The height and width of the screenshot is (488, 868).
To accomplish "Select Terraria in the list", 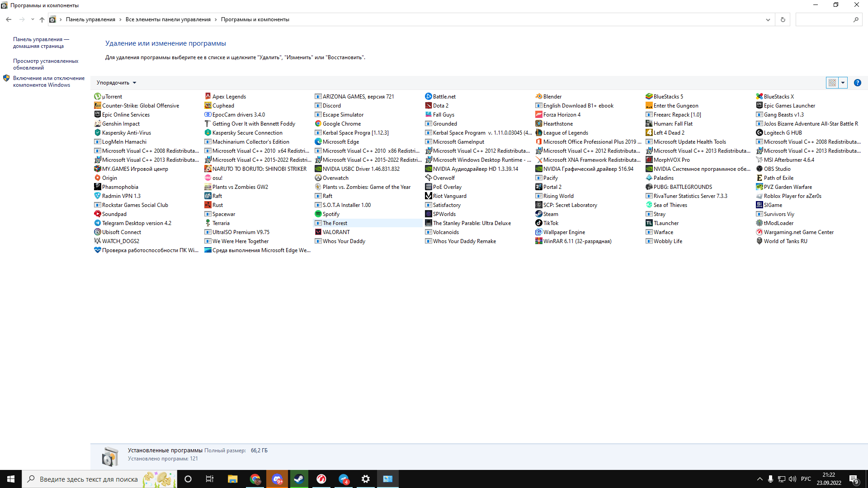I will (221, 223).
